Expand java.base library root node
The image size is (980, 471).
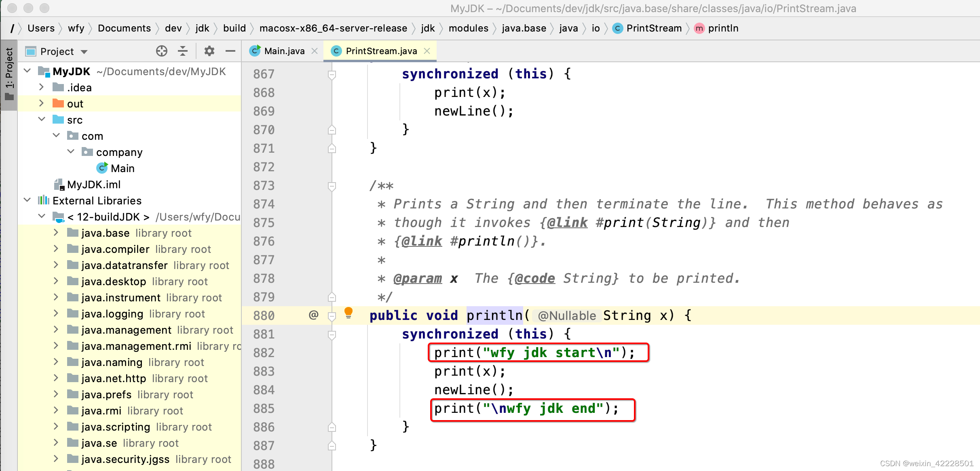56,233
